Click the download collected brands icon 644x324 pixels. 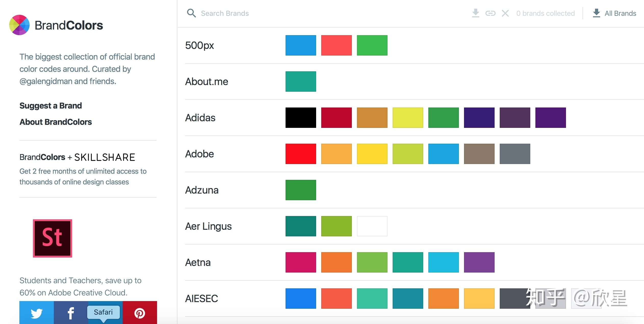[475, 13]
